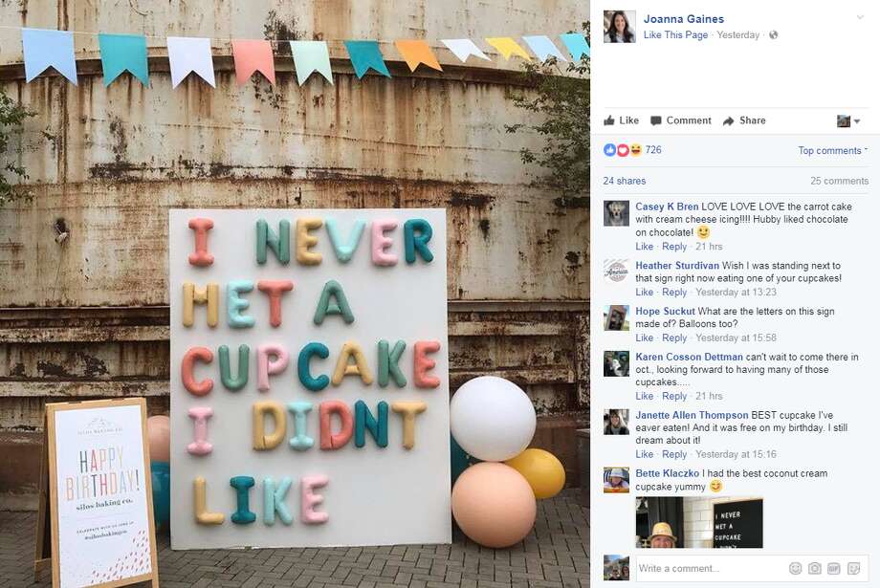Expand the reaction count showing 726
The width and height of the screenshot is (880, 588).
(x=654, y=150)
